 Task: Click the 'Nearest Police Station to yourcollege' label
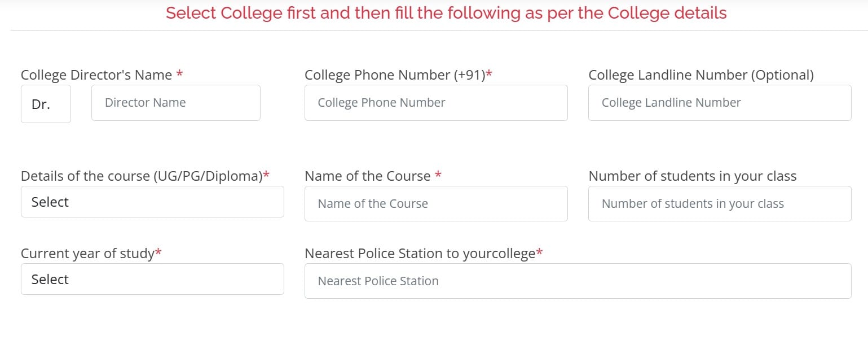tap(420, 253)
